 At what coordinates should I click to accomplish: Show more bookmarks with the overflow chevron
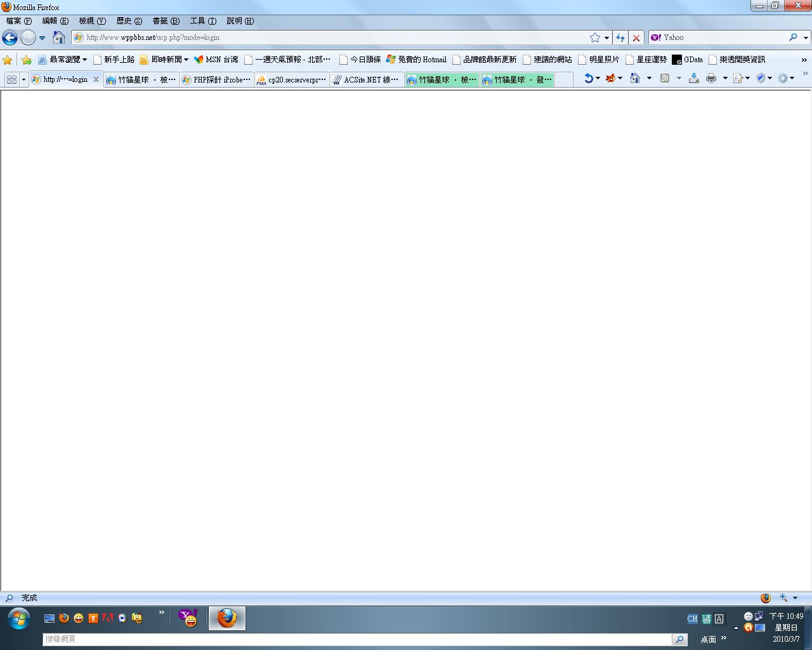click(804, 60)
